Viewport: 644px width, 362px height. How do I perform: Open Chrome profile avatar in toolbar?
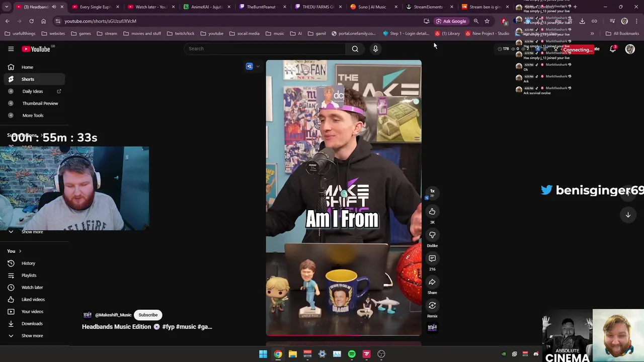(624, 21)
